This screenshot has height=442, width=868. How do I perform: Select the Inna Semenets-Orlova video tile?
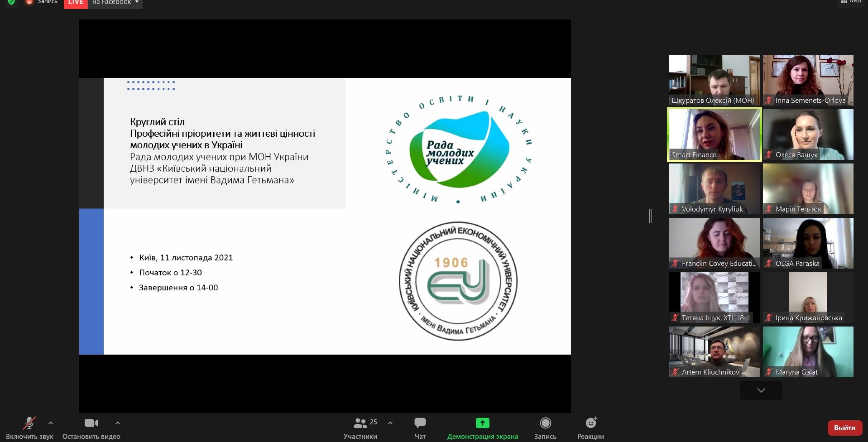tap(808, 80)
